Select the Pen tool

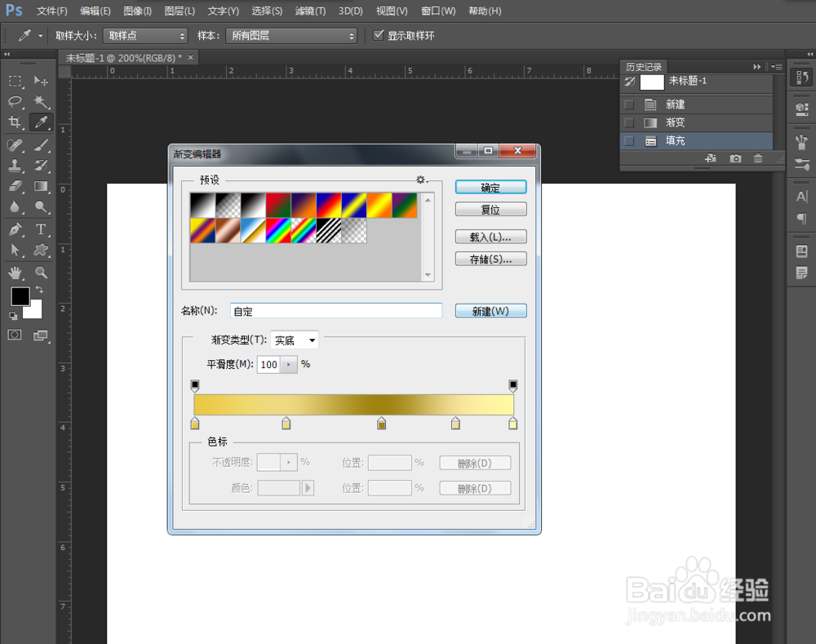tap(15, 229)
